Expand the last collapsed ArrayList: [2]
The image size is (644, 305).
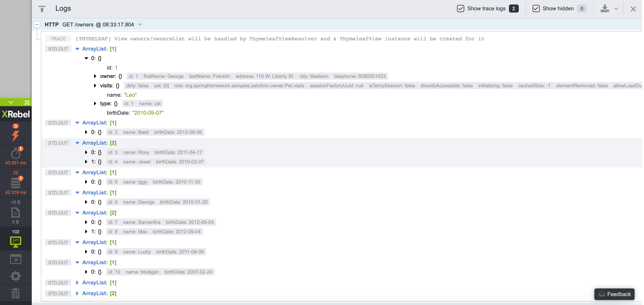click(x=77, y=293)
